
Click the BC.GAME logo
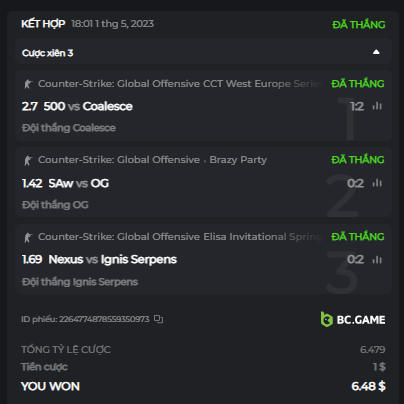[353, 319]
